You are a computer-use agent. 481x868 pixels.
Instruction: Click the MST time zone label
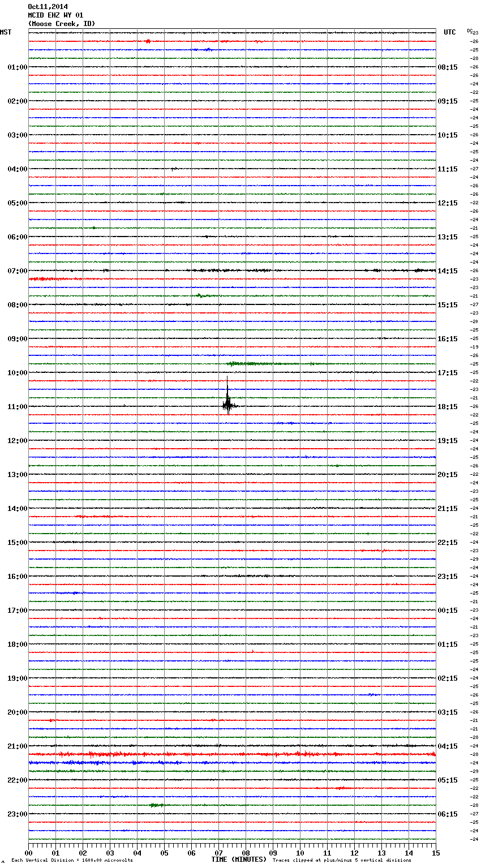pos(6,32)
